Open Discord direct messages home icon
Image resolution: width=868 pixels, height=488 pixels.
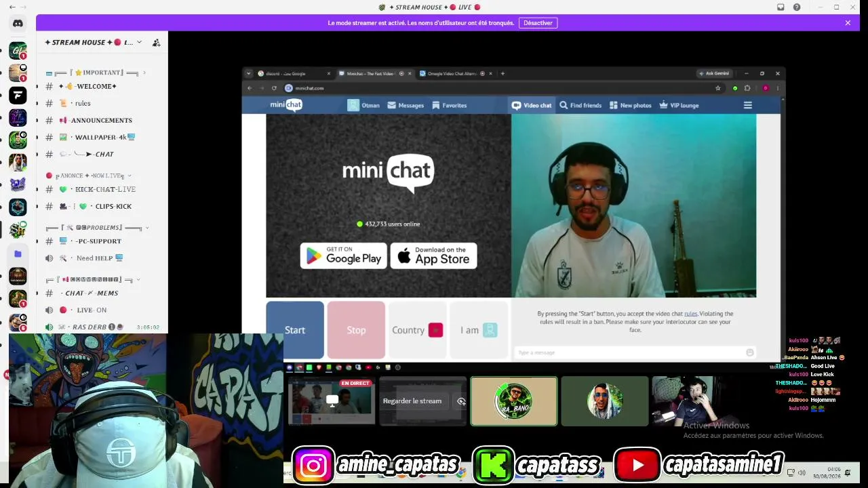[x=18, y=23]
